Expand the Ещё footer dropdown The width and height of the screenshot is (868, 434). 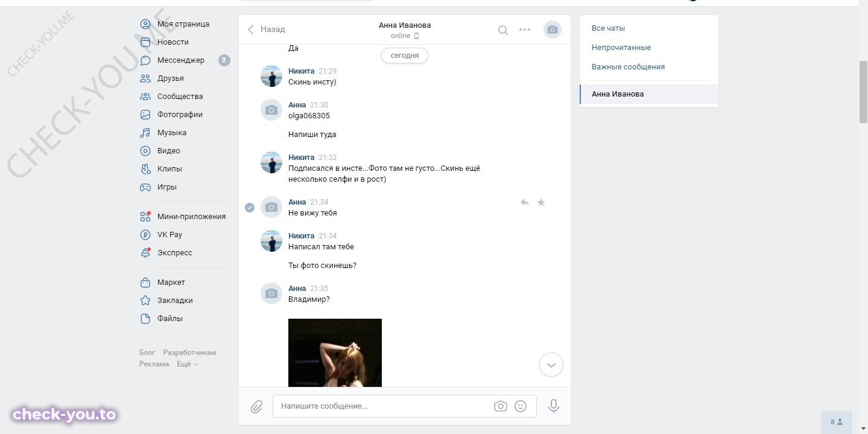pos(188,364)
